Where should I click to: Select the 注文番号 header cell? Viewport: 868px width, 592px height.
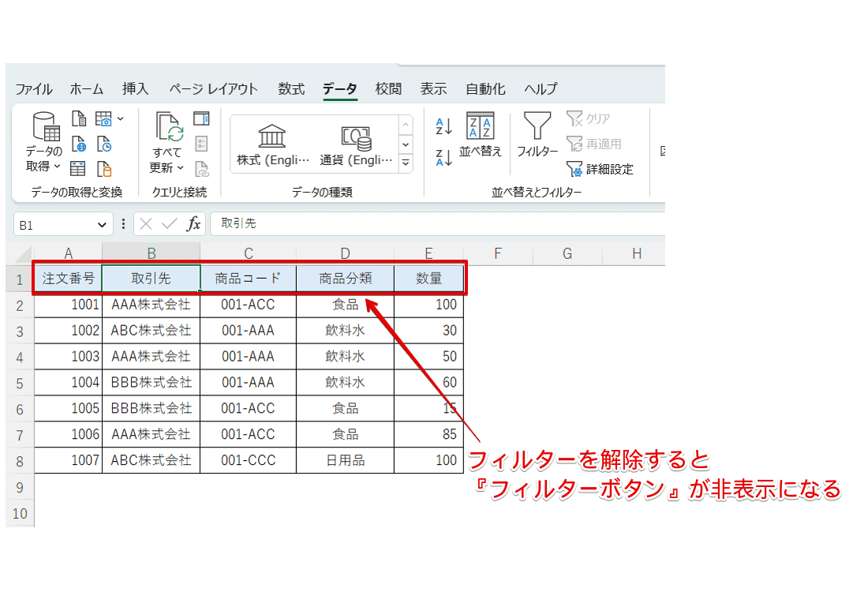pos(68,279)
